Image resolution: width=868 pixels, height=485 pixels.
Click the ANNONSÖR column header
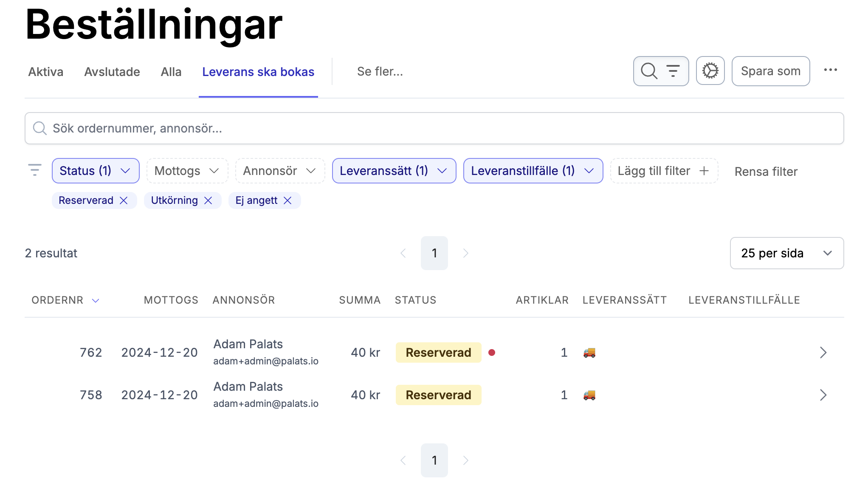[244, 300]
